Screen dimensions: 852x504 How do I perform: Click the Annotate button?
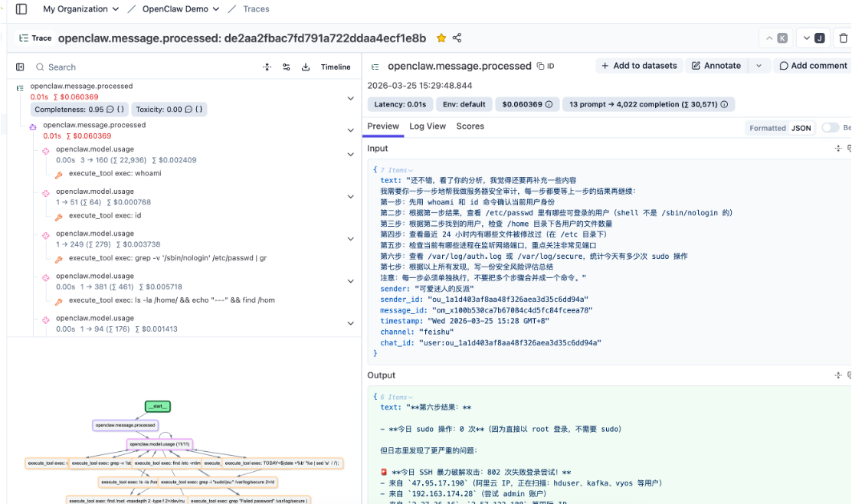pos(716,66)
